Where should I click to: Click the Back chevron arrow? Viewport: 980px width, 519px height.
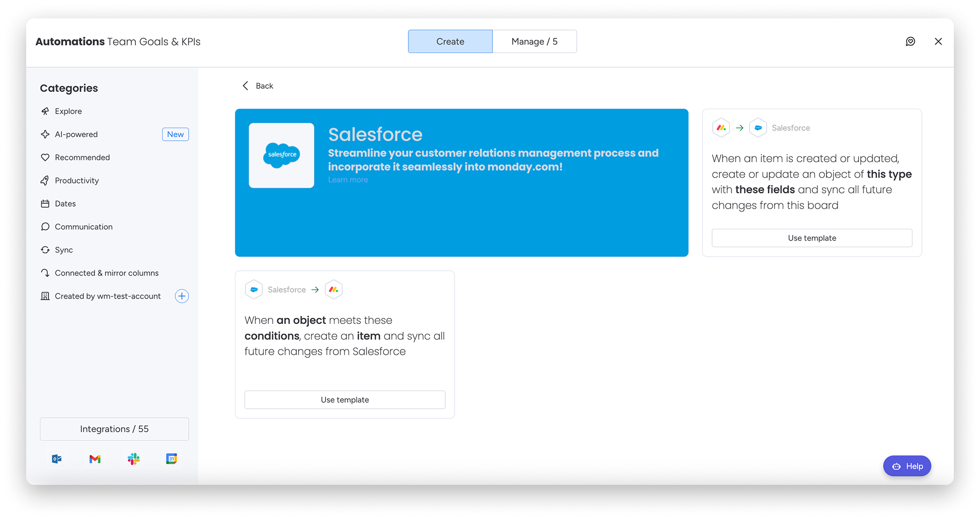point(245,86)
